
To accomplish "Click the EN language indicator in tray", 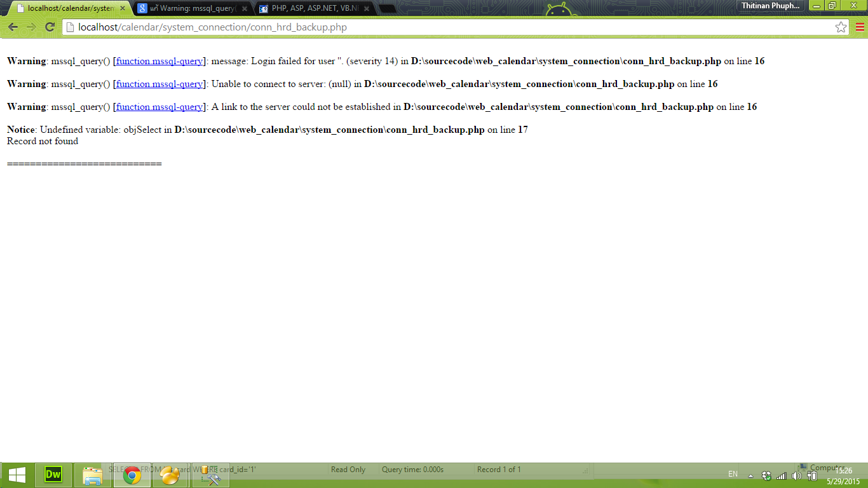I will 733,474.
